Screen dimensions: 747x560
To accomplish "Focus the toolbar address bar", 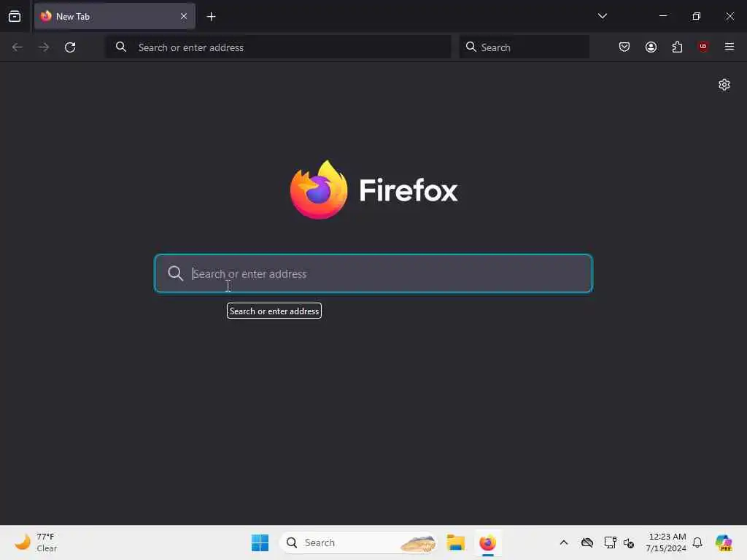I will [278, 47].
